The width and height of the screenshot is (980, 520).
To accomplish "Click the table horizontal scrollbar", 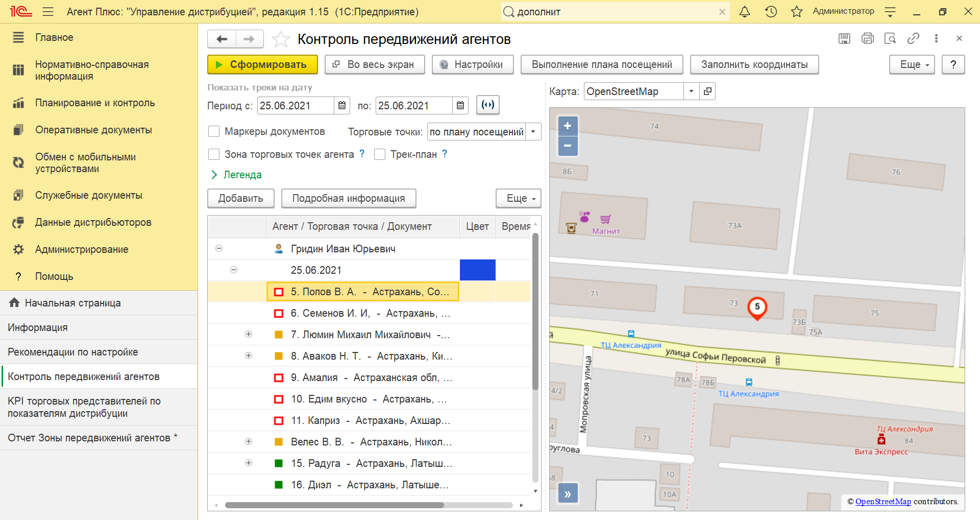I will (334, 505).
